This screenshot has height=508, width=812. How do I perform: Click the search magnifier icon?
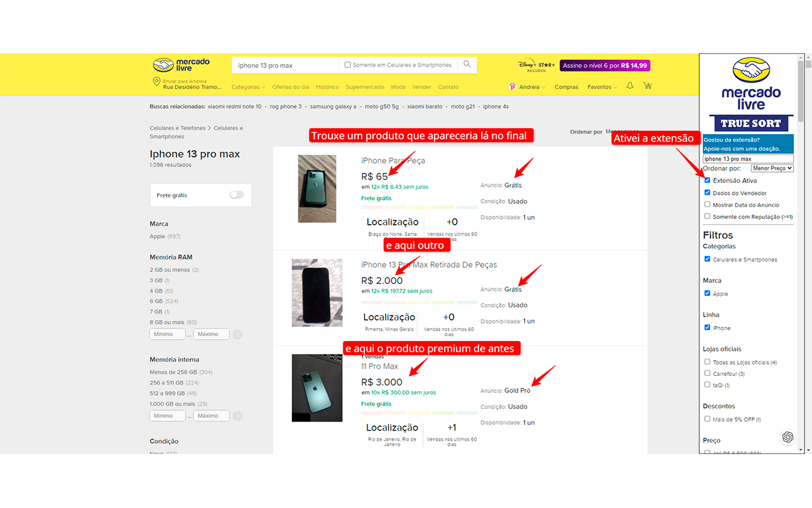point(467,64)
